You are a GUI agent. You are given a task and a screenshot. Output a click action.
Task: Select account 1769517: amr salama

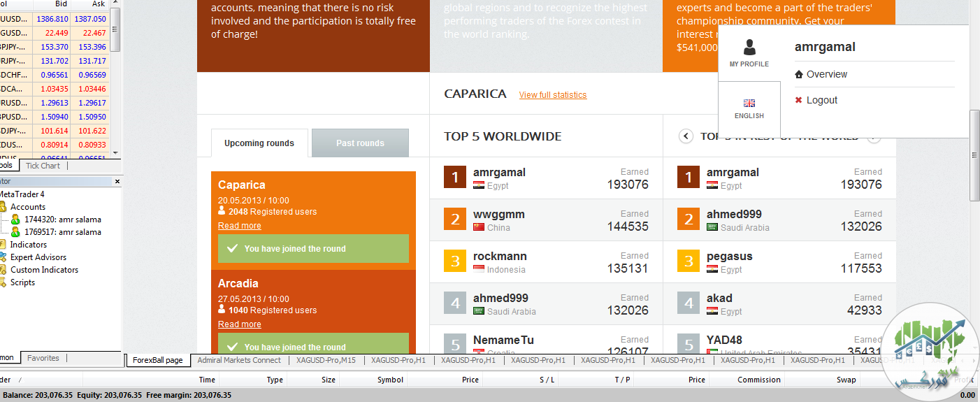pyautogui.click(x=62, y=232)
